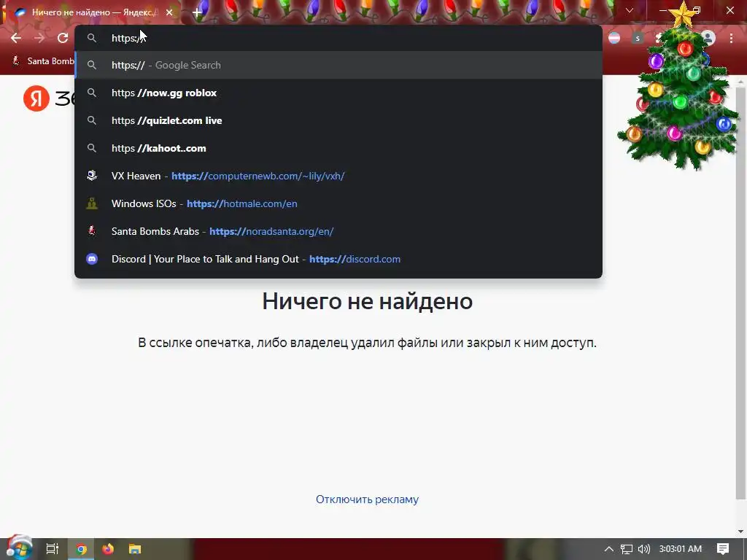The width and height of the screenshot is (747, 560).
Task: Click the 'В ссылке опечатка' message text
Action: coord(368,343)
